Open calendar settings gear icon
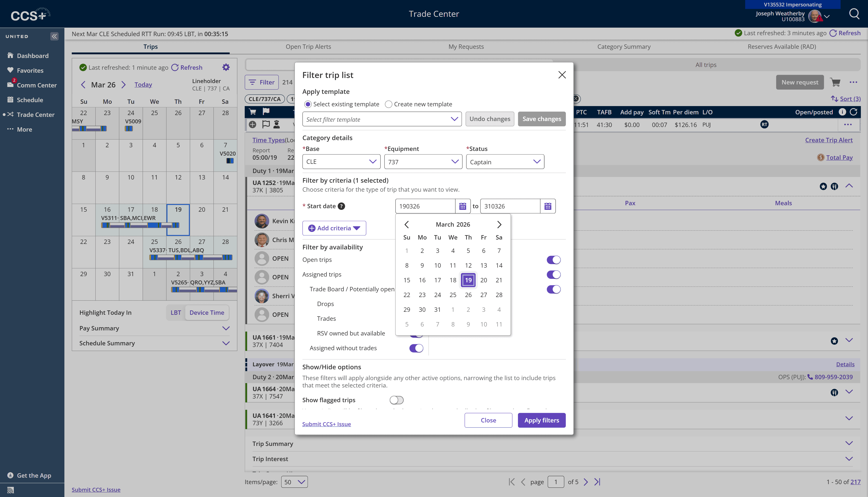The image size is (868, 497). 226,67
